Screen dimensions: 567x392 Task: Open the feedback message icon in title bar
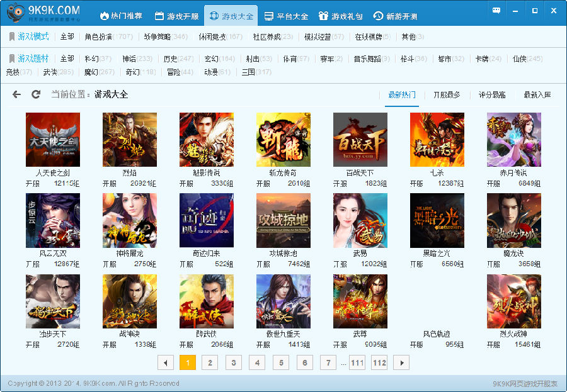496,11
